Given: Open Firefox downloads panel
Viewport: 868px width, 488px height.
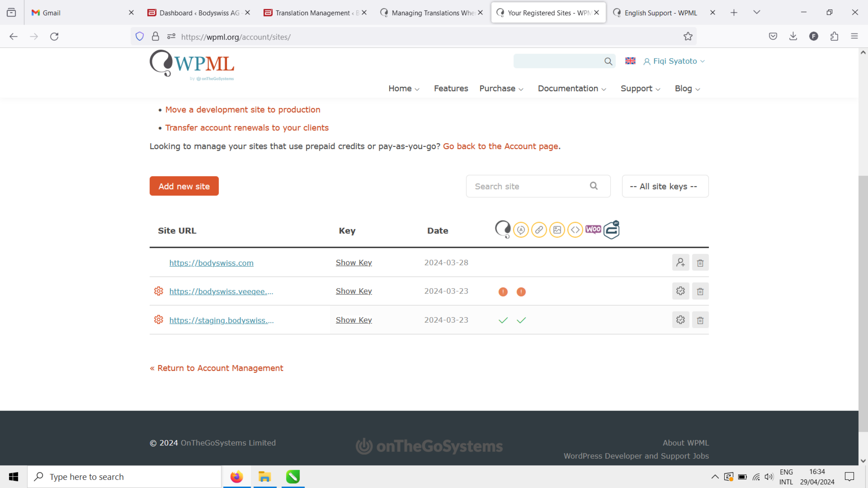Looking at the screenshot, I should (793, 36).
